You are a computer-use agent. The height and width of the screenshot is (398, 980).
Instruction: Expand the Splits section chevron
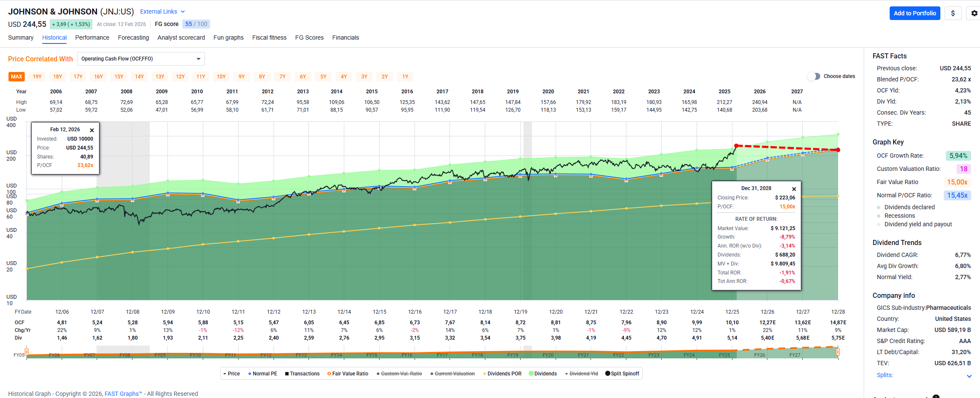pos(969,376)
